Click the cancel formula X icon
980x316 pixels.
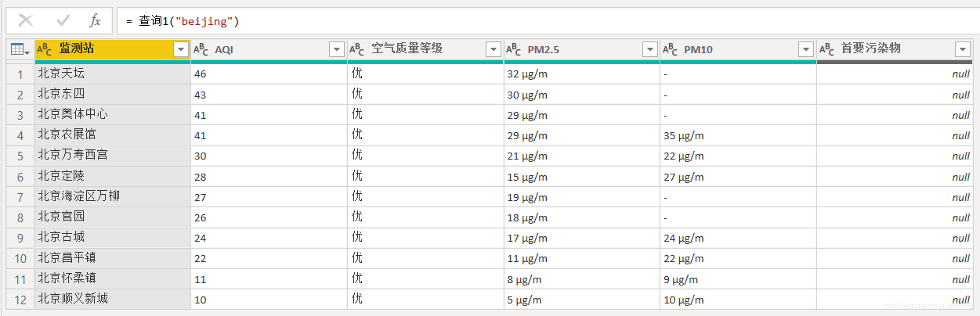point(26,21)
